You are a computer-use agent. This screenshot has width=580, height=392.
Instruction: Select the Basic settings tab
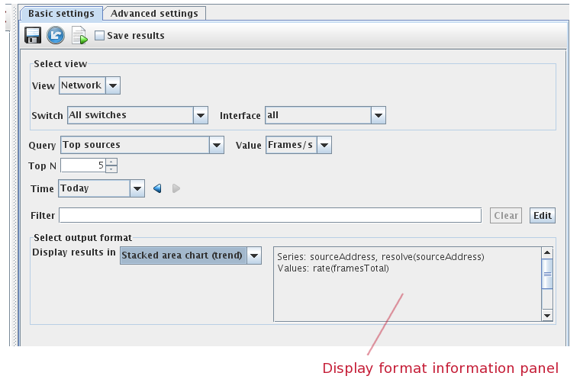(x=61, y=13)
